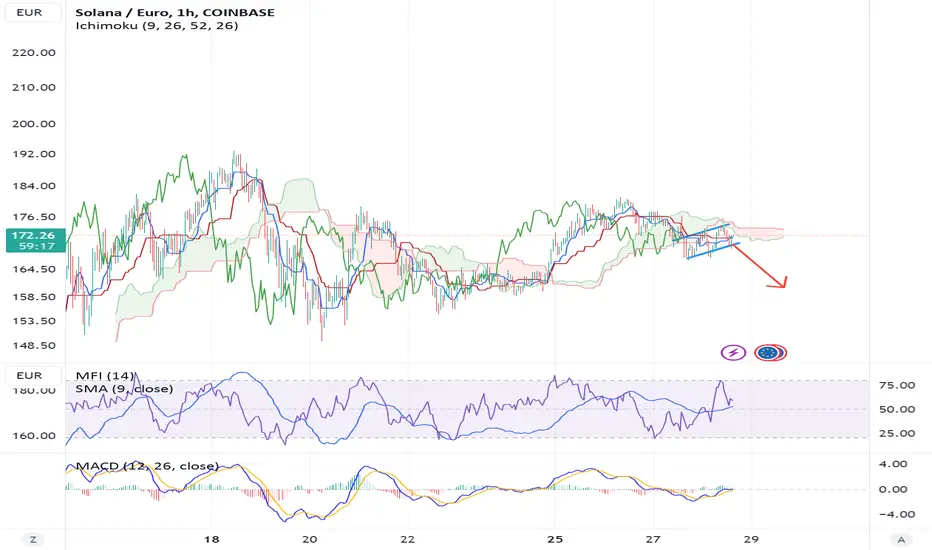
Task: Click the 184.00 price axis label
Action: pyautogui.click(x=34, y=186)
